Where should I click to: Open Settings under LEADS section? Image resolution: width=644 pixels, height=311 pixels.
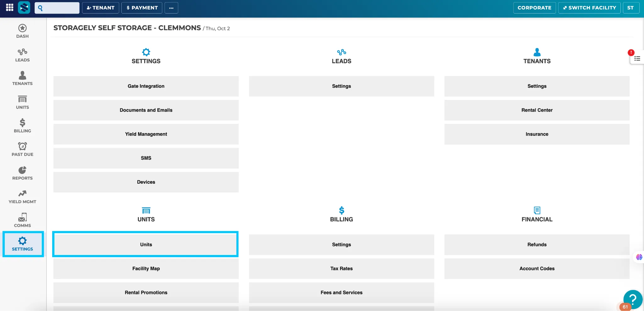(341, 86)
